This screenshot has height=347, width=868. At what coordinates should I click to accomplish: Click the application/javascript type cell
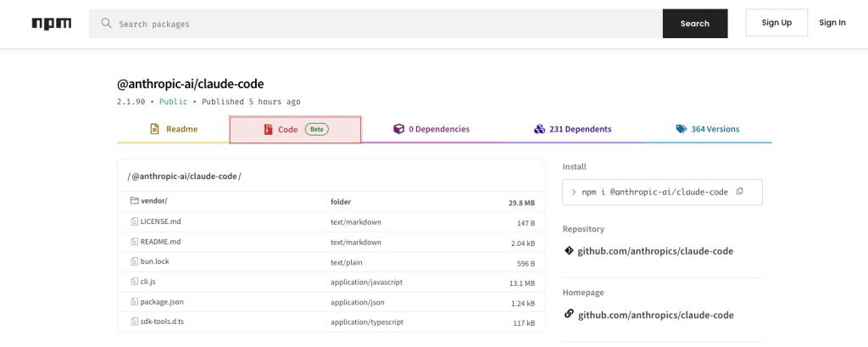366,282
